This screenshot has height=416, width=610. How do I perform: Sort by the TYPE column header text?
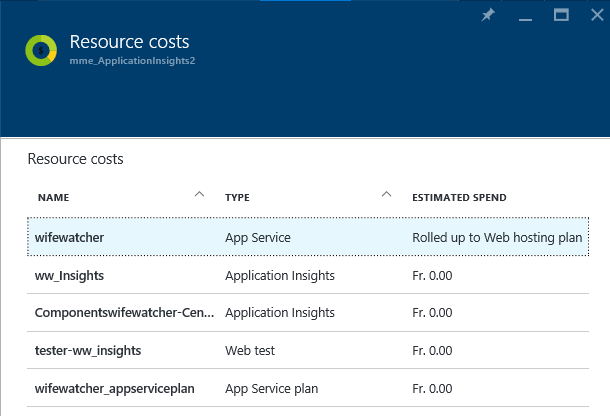237,198
